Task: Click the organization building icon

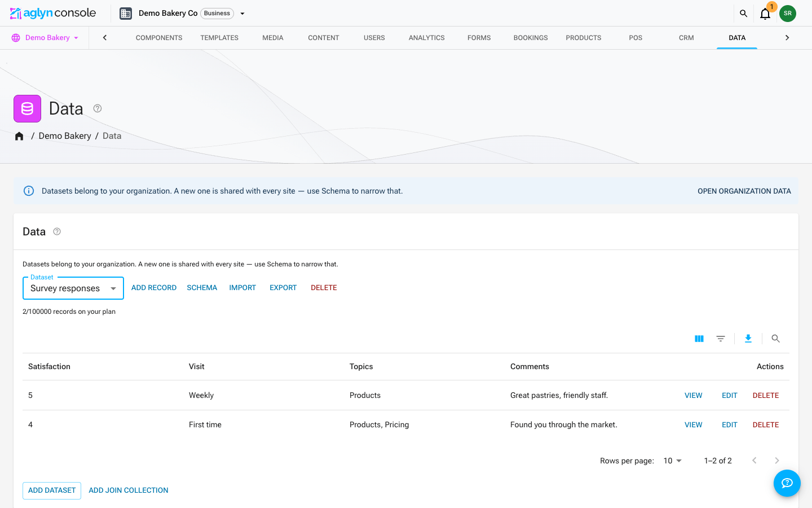Action: (126, 14)
